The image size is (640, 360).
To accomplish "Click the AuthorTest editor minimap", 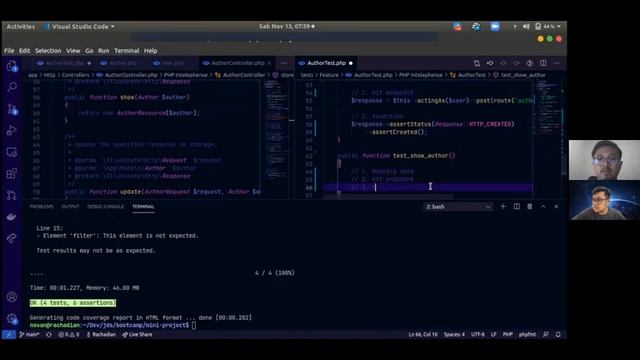I will tap(547, 139).
